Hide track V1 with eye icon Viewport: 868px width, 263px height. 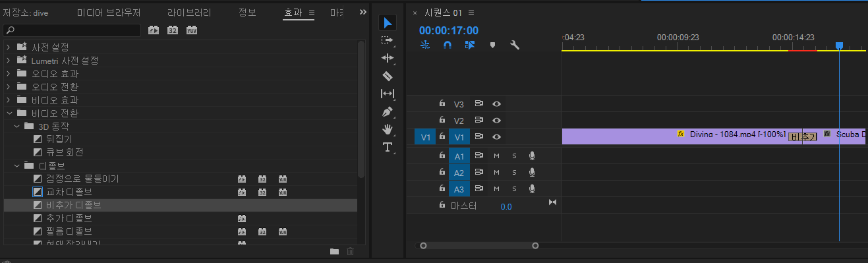click(x=497, y=136)
